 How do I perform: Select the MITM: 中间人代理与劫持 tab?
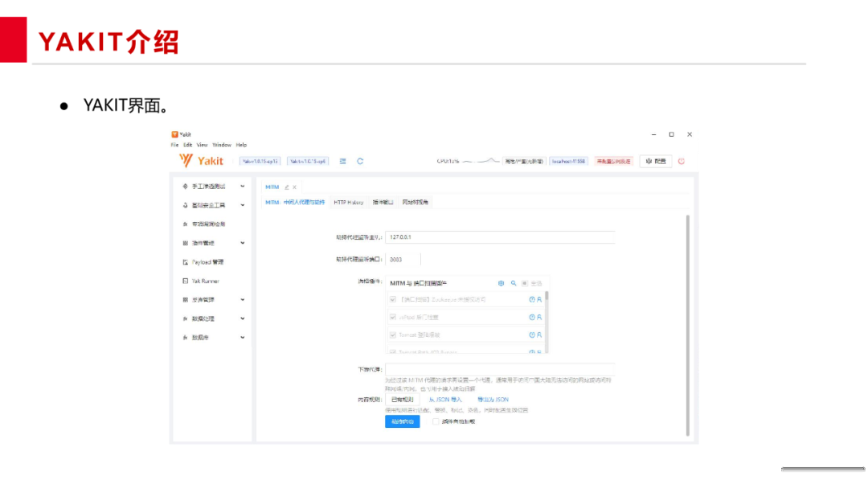(295, 202)
